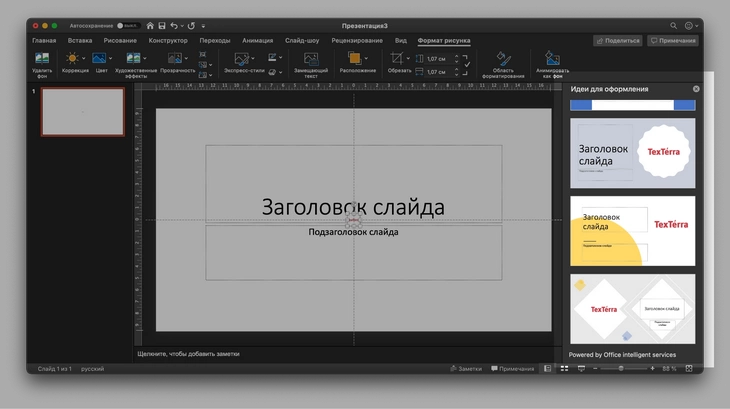
Task: Click the compress pictures icon
Action: tap(203, 55)
